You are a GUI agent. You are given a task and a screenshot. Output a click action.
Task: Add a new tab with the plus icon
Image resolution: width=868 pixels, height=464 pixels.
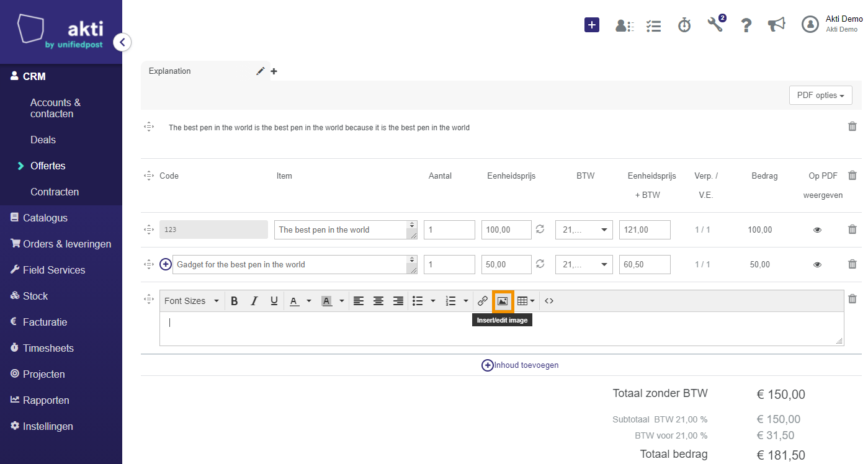tap(274, 71)
